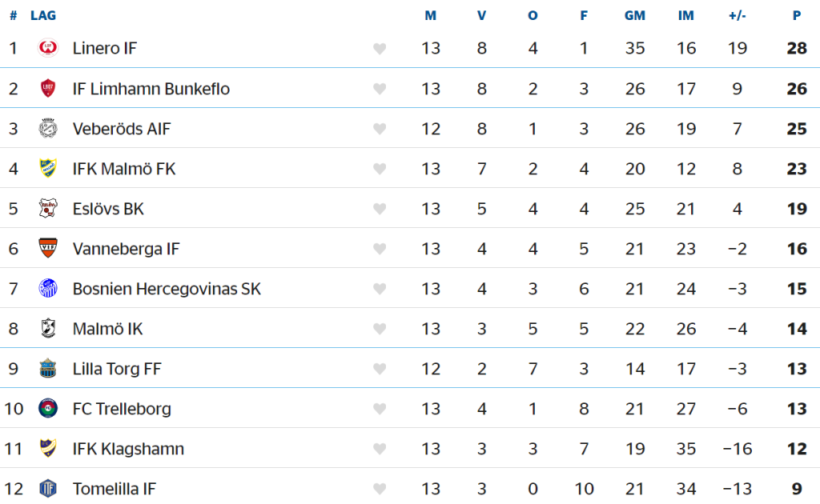Image resolution: width=820 pixels, height=504 pixels.
Task: Toggle the heart next to Malmö IK
Action: (x=380, y=329)
